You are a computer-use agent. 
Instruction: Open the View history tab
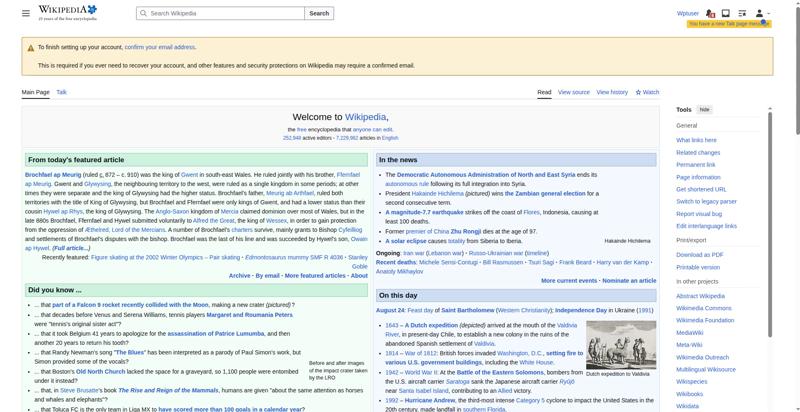(612, 92)
